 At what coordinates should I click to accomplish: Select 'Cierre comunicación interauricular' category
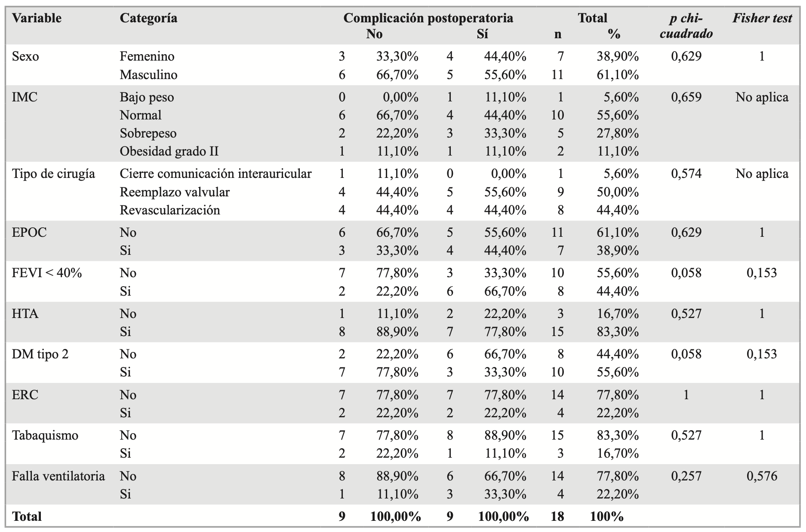click(215, 174)
